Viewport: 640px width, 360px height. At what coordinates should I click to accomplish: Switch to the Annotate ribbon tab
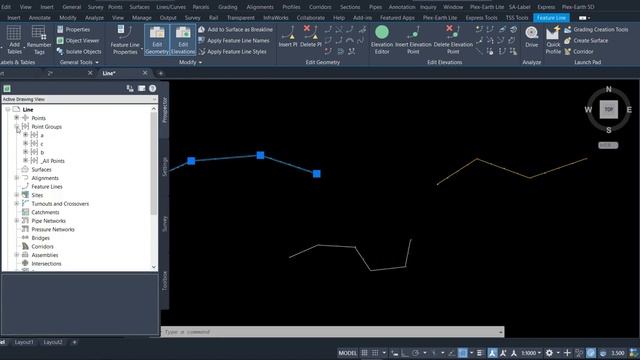[x=40, y=18]
